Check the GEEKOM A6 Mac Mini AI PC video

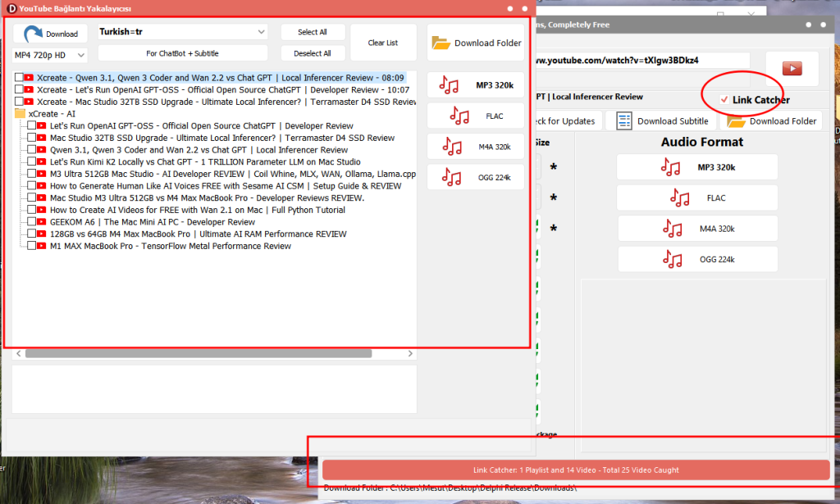[x=32, y=222]
